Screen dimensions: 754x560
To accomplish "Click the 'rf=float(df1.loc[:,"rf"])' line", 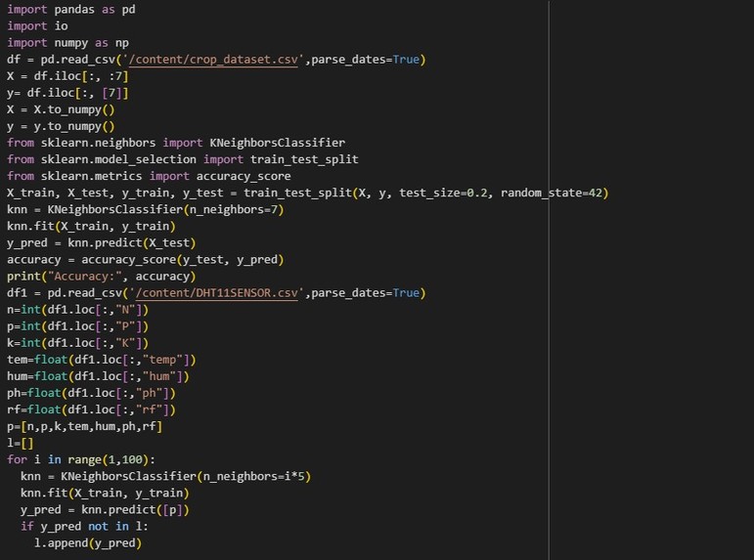I will 91,409.
